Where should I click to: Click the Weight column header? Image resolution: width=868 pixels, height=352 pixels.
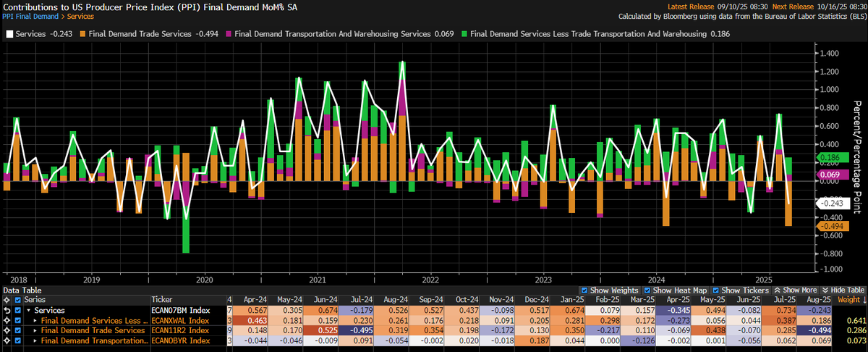pos(849,299)
